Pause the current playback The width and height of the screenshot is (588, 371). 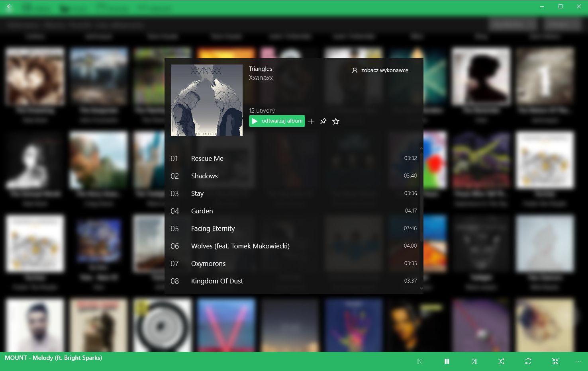click(447, 361)
